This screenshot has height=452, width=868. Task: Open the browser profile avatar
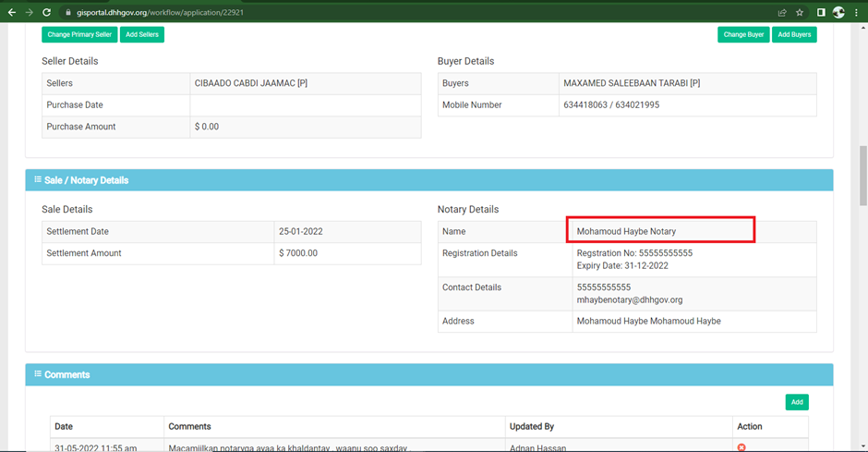[838, 12]
